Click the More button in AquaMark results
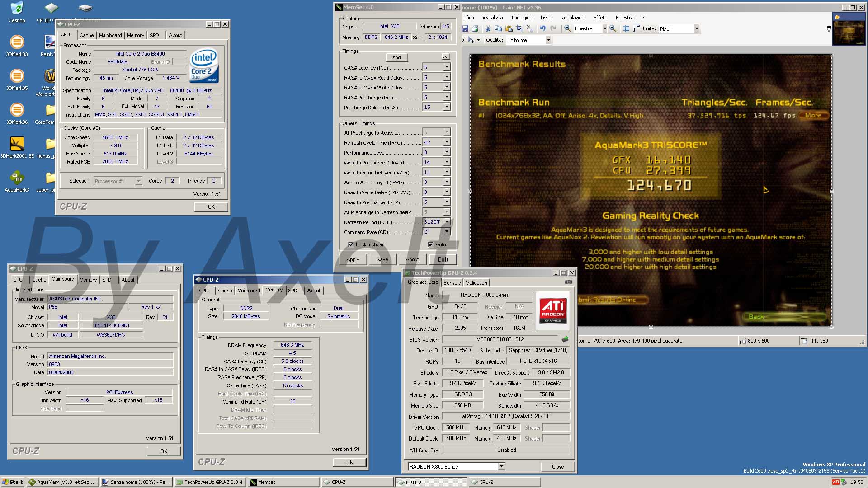 tap(813, 115)
